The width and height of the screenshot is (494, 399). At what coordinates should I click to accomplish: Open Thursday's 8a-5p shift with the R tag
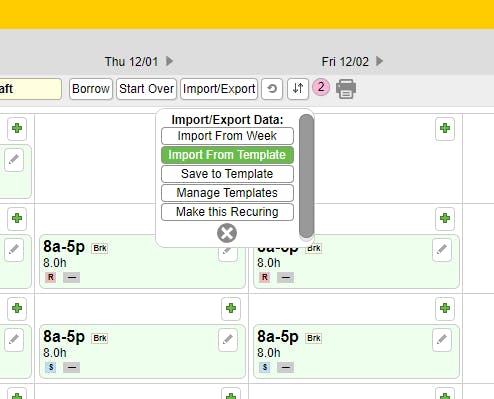click(143, 262)
